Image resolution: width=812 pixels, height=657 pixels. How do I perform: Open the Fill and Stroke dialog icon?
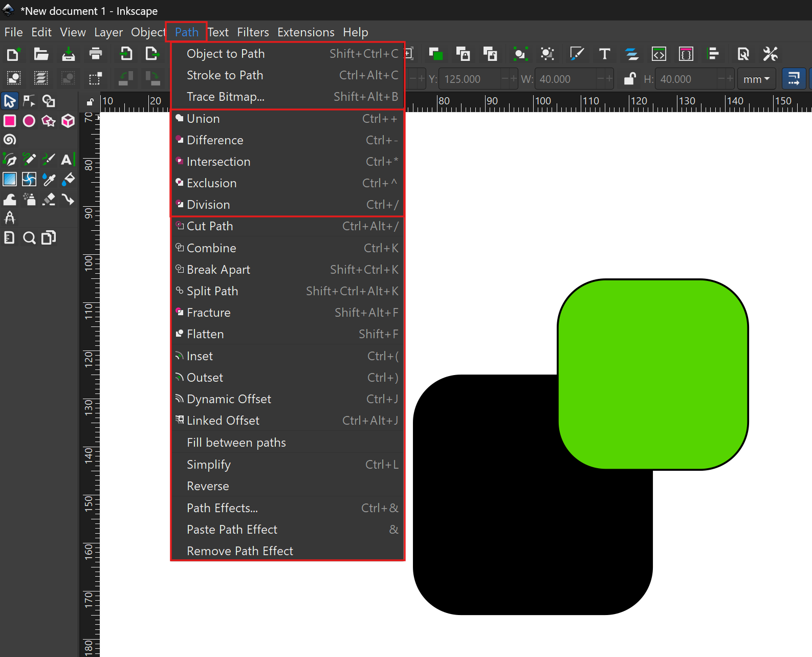coord(577,54)
